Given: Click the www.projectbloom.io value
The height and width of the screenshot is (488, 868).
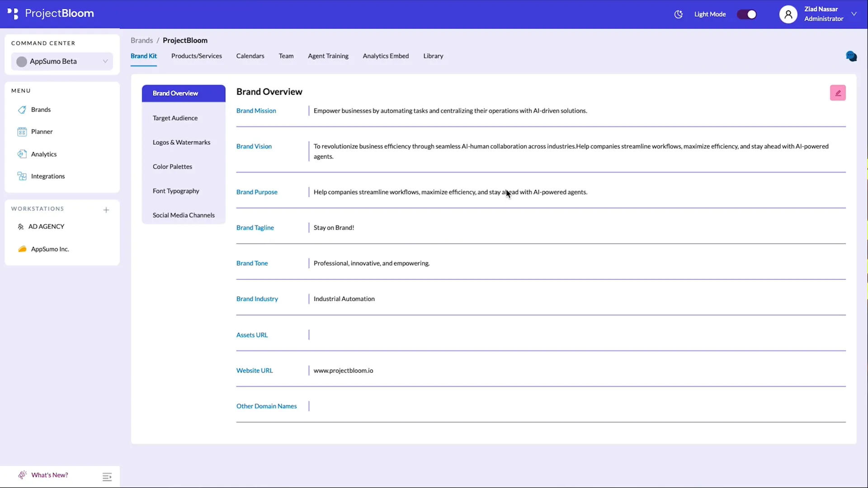Looking at the screenshot, I should click(343, 371).
